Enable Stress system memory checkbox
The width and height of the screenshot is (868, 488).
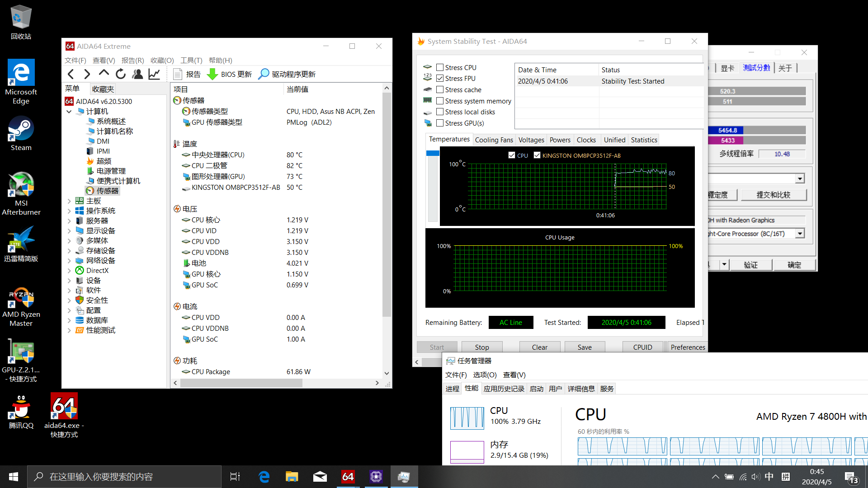pyautogui.click(x=440, y=101)
